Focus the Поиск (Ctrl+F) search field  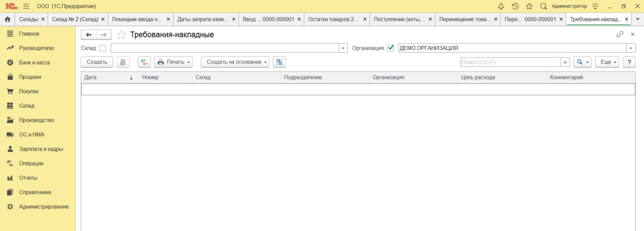click(x=510, y=62)
